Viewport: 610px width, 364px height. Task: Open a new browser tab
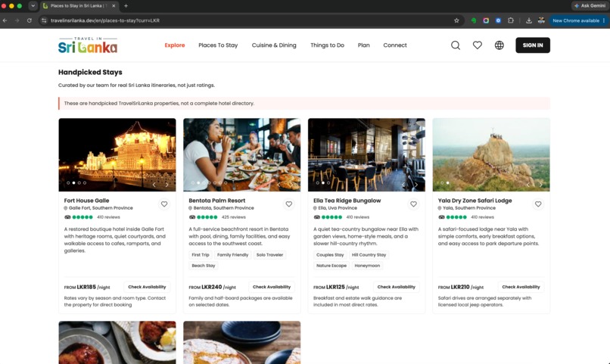pos(126,6)
